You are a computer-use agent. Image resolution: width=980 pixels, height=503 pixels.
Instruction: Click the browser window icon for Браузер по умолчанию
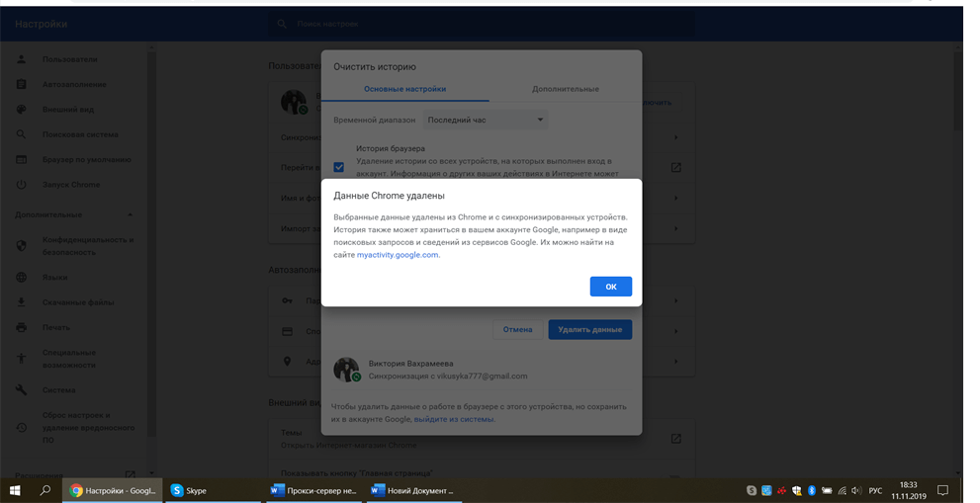(21, 159)
